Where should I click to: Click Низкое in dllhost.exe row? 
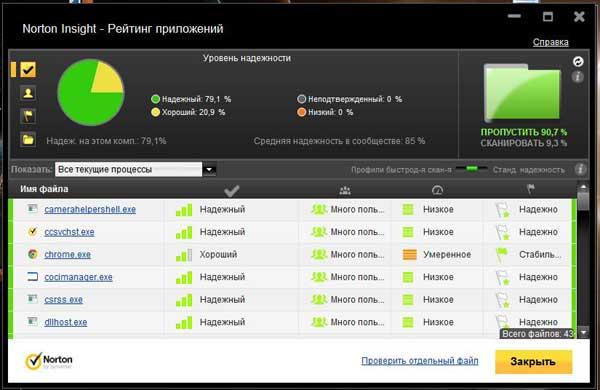point(438,322)
